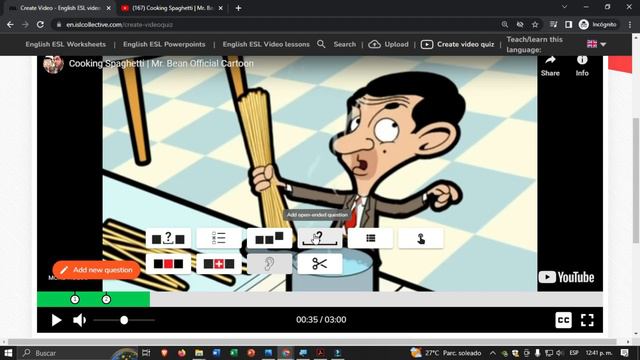The width and height of the screenshot is (640, 360).
Task: Toggle closed captions (CC)
Action: point(563,320)
